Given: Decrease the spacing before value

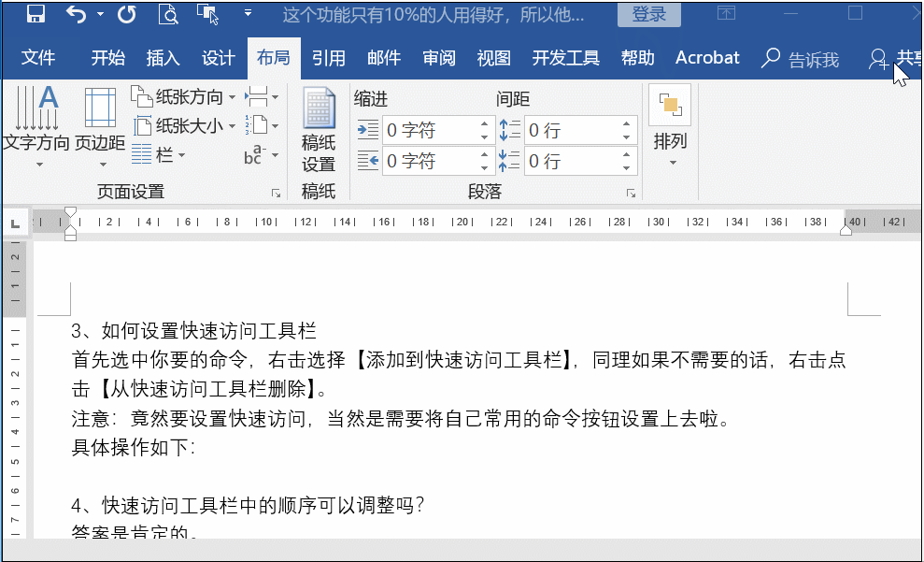Looking at the screenshot, I should [626, 137].
